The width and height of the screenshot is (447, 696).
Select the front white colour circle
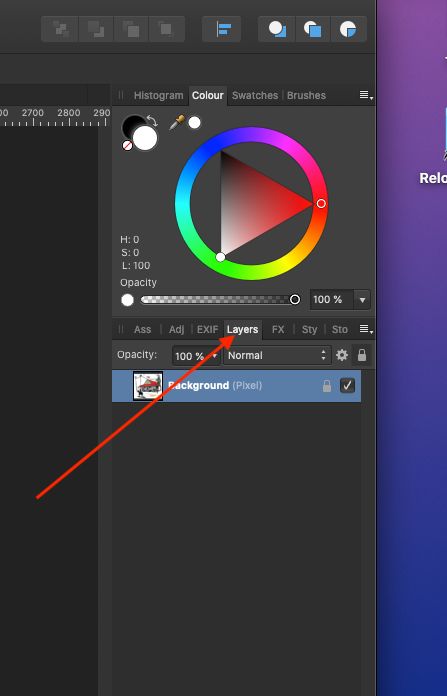pyautogui.click(x=145, y=138)
